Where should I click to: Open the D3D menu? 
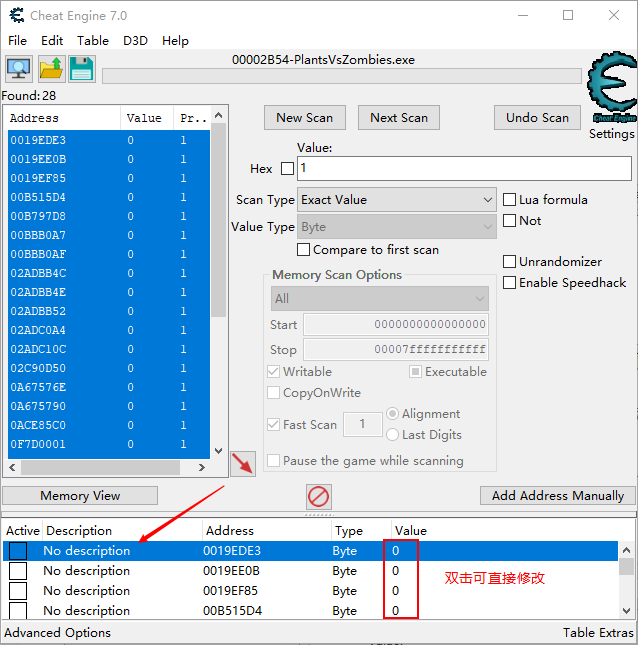point(135,41)
